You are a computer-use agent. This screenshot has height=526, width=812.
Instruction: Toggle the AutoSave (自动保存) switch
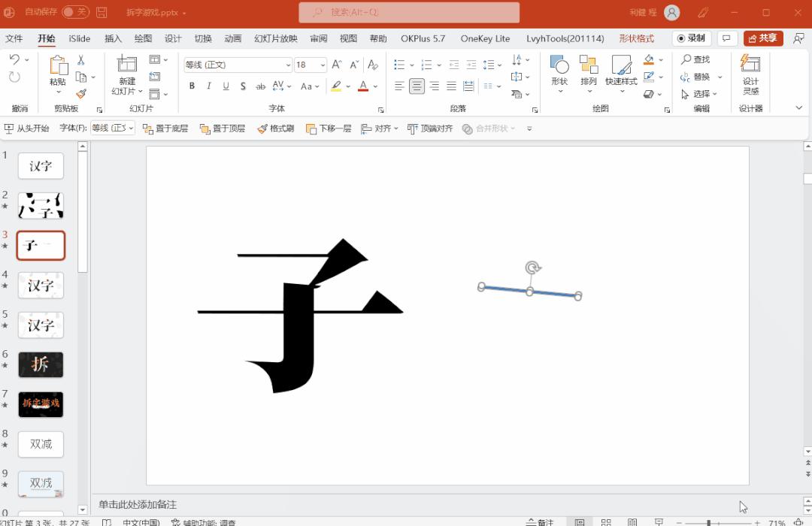(74, 12)
